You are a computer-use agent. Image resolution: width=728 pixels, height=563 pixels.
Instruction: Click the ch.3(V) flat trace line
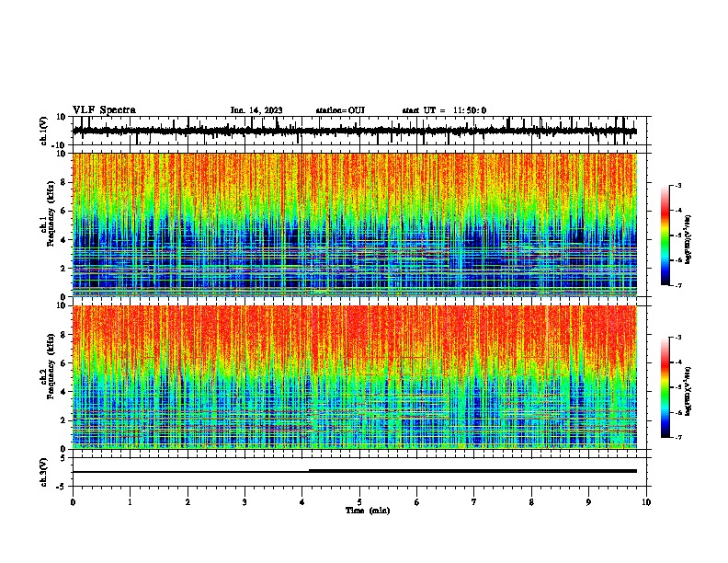click(x=354, y=472)
